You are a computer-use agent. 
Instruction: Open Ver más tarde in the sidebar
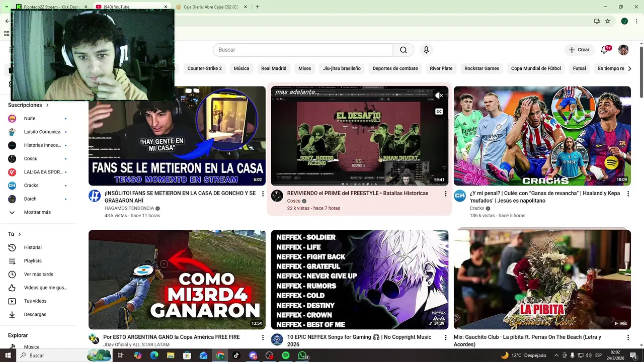point(38,275)
